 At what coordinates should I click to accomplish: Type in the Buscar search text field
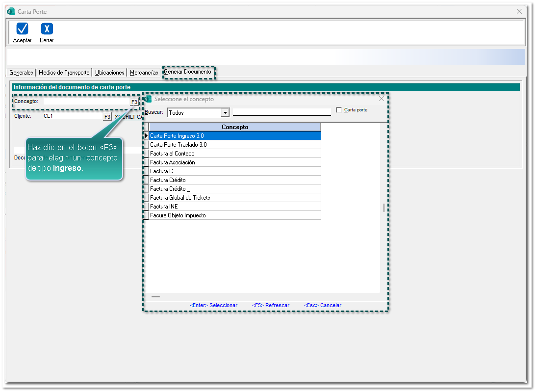pyautogui.click(x=281, y=112)
